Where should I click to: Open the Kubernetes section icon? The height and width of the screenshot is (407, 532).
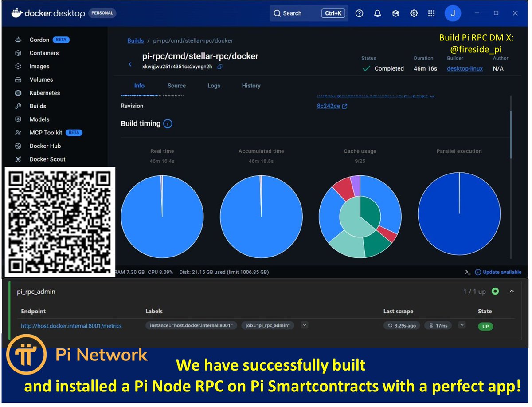point(18,93)
